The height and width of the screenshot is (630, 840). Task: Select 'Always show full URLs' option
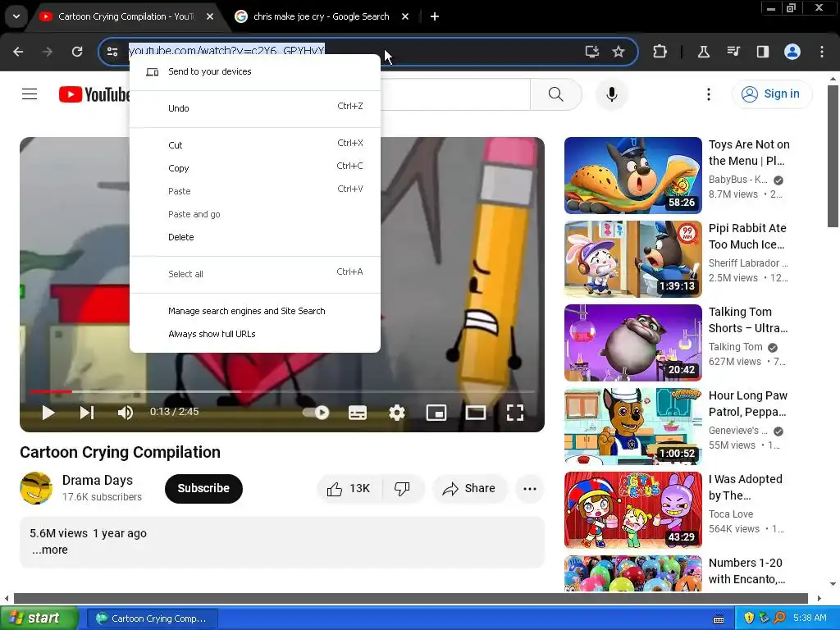point(255,335)
